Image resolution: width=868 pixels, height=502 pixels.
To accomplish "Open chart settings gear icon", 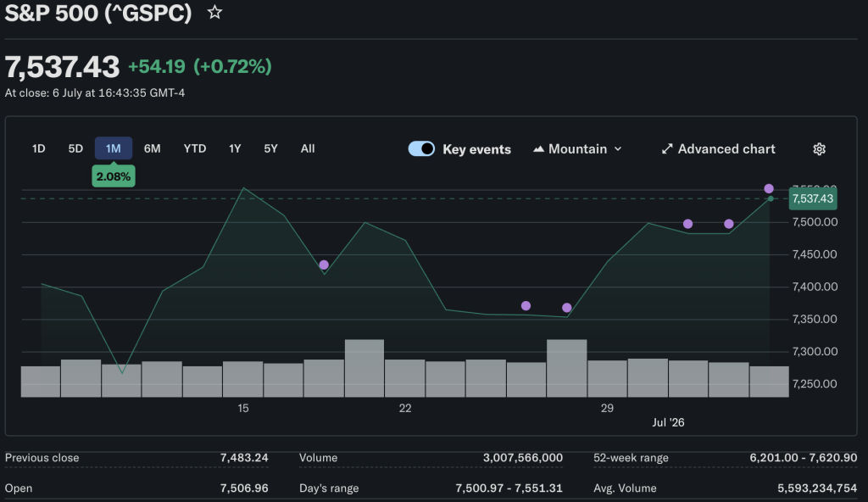I will (x=820, y=149).
